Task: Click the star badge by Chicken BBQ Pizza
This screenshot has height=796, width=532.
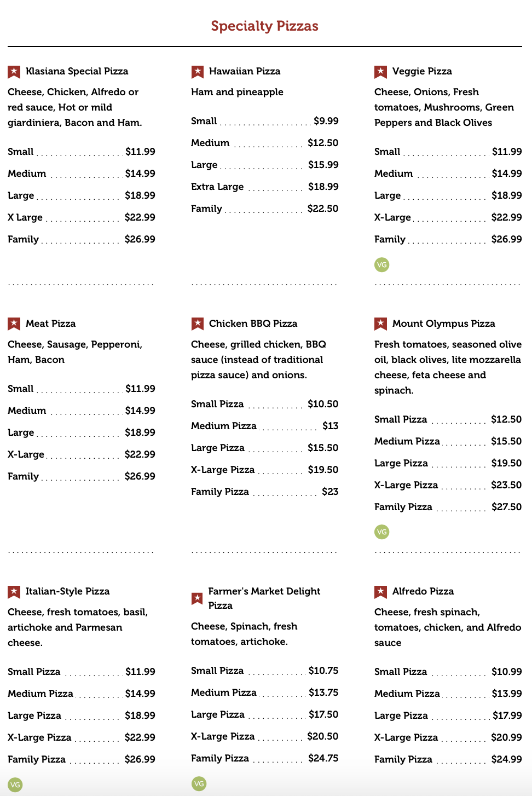Action: tap(198, 324)
